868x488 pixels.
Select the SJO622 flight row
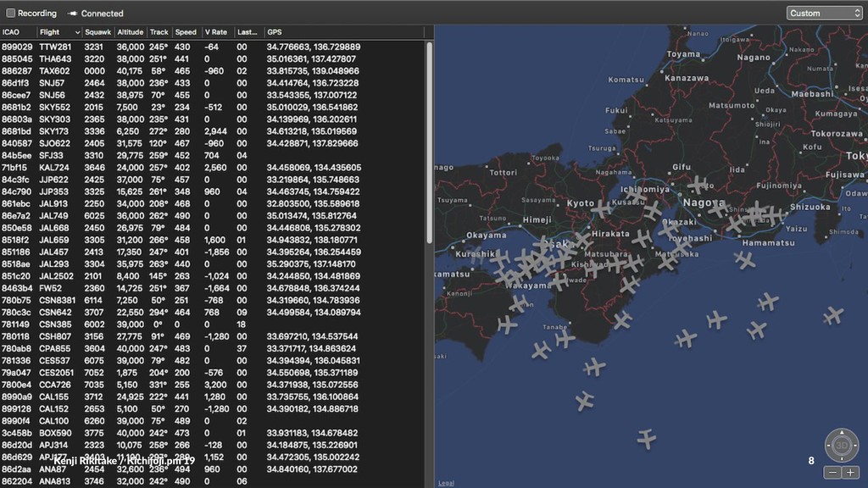click(x=213, y=143)
